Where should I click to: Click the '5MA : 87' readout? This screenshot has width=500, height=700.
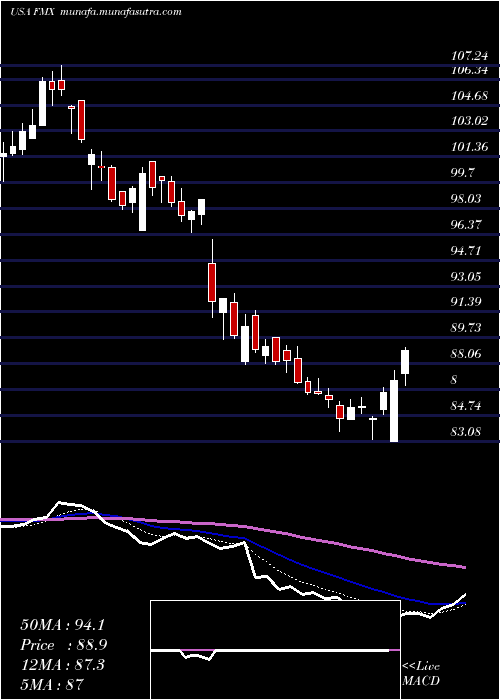(52, 684)
